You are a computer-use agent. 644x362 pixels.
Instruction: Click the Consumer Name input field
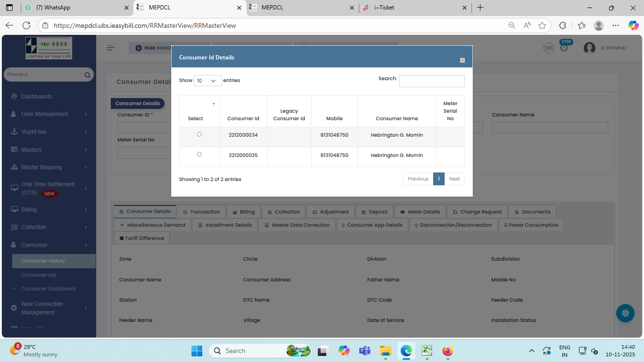[550, 127]
